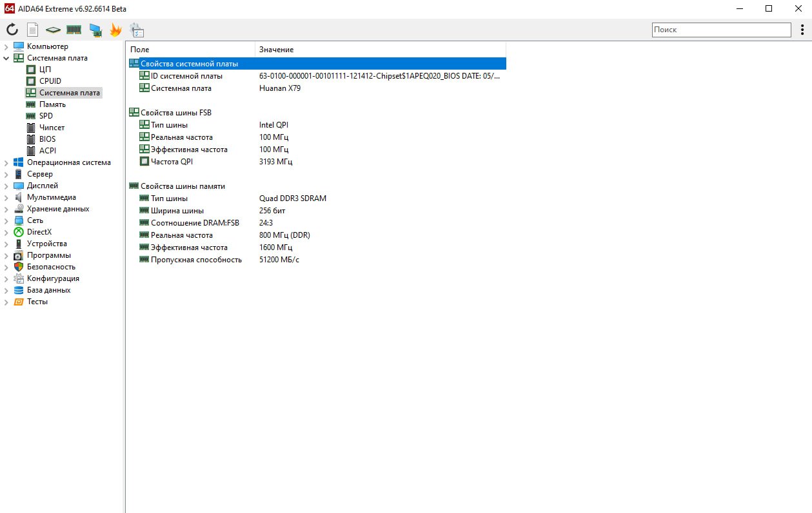Expand the Компьютер tree node
Image resolution: width=812 pixels, height=513 pixels.
click(6, 46)
